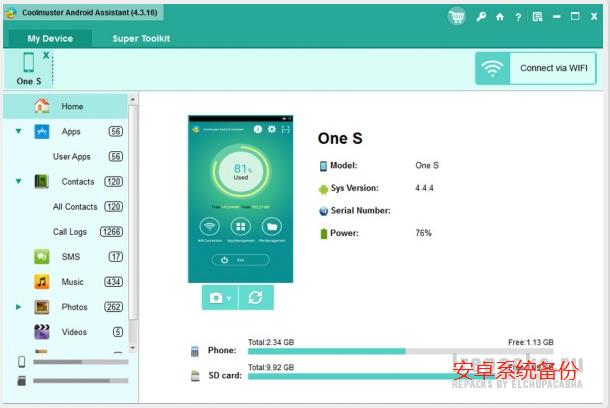Open the question mark help icon

click(518, 17)
